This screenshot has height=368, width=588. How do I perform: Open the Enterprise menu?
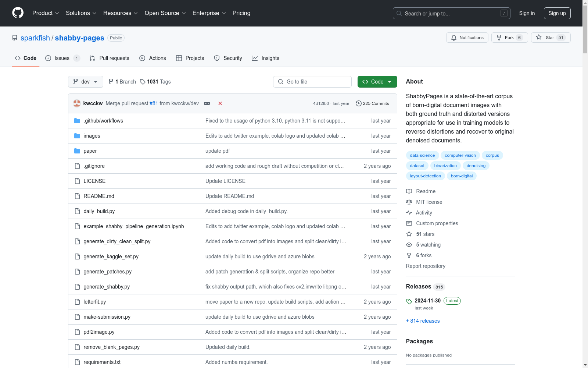209,13
